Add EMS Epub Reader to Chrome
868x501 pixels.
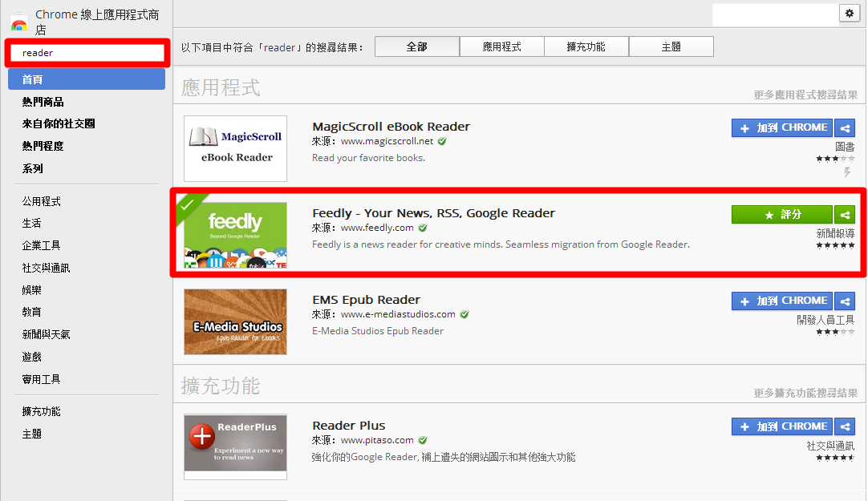pyautogui.click(x=781, y=301)
